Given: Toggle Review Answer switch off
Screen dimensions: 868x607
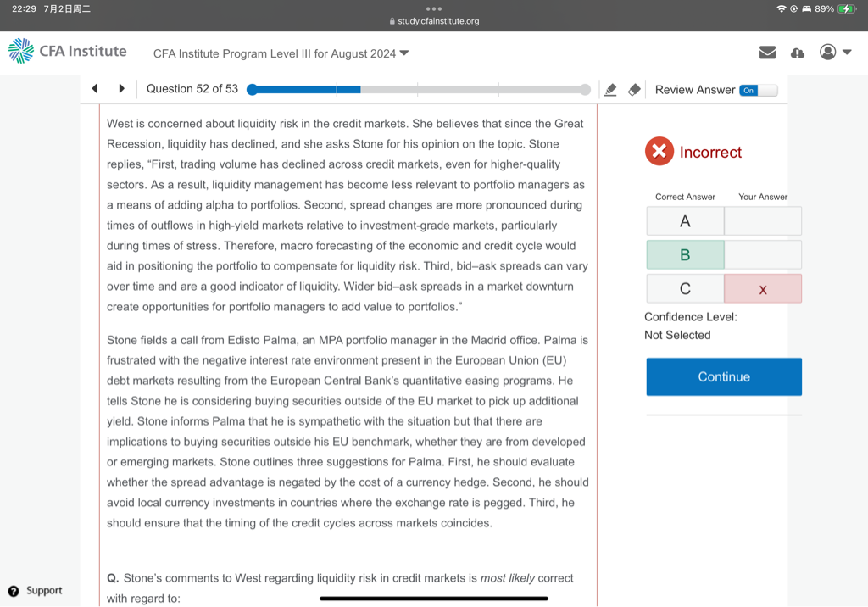Looking at the screenshot, I should [x=759, y=90].
